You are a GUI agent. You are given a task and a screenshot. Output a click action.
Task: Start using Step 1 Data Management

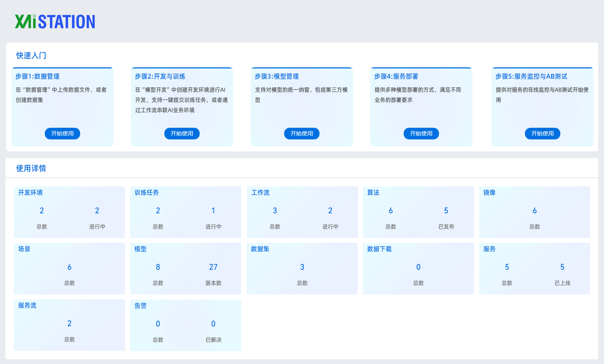point(62,134)
